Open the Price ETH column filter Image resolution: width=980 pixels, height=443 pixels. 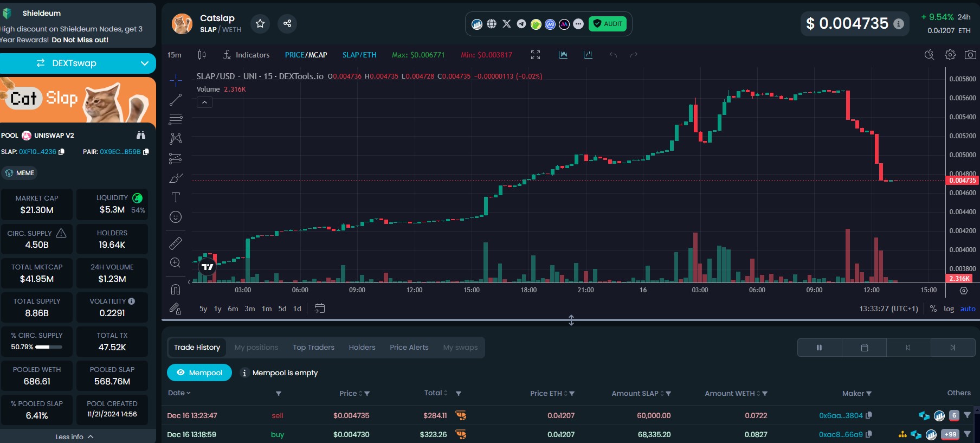point(572,394)
